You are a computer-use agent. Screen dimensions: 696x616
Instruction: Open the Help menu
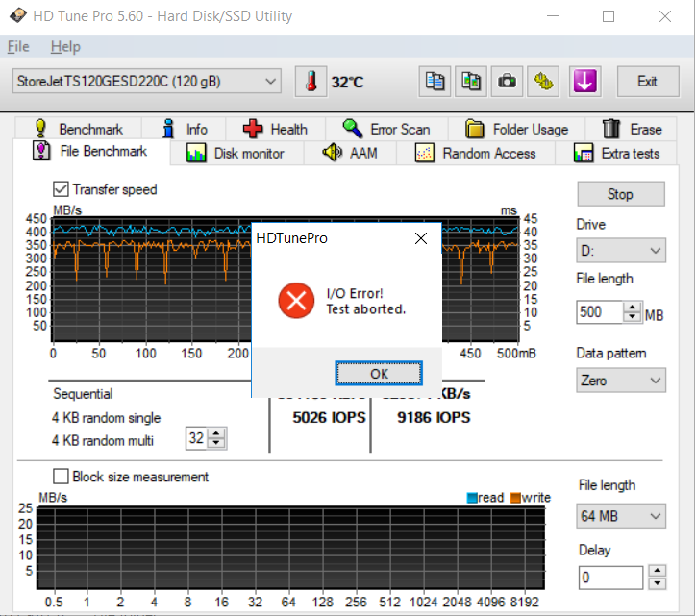click(65, 46)
